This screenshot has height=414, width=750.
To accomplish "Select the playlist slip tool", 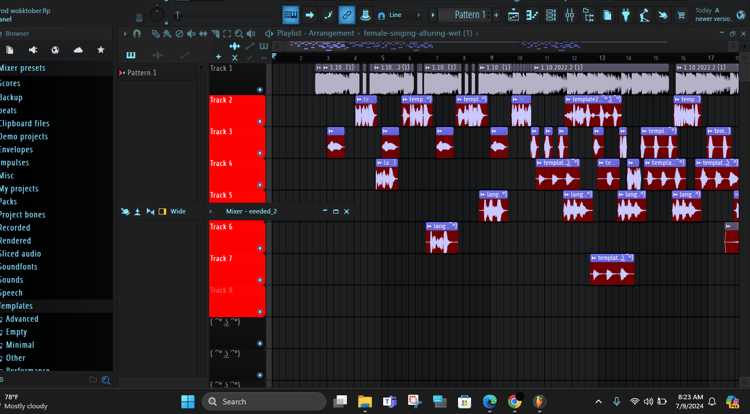I will pyautogui.click(x=203, y=33).
